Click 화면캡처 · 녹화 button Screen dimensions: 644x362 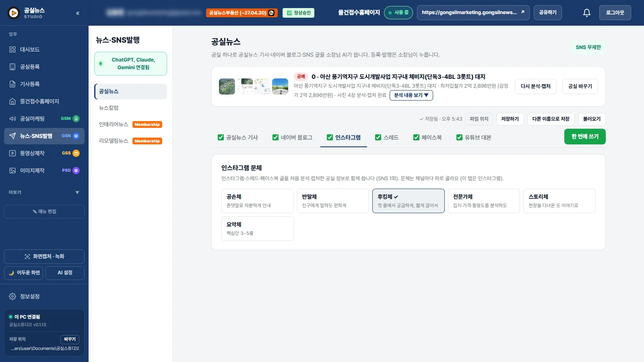[x=44, y=257]
